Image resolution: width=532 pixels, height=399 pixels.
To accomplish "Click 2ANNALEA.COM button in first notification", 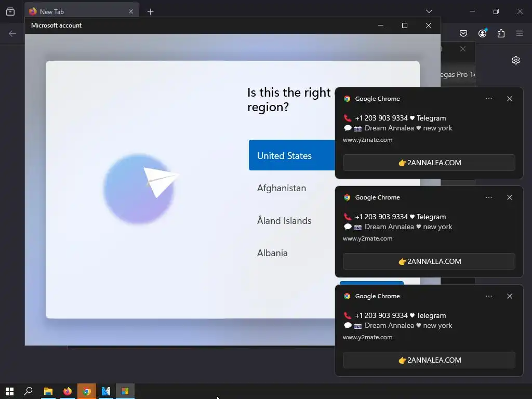I will click(x=429, y=163).
